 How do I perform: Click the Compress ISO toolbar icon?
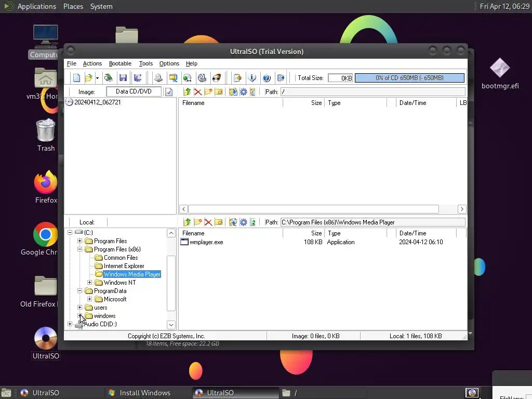(173, 78)
